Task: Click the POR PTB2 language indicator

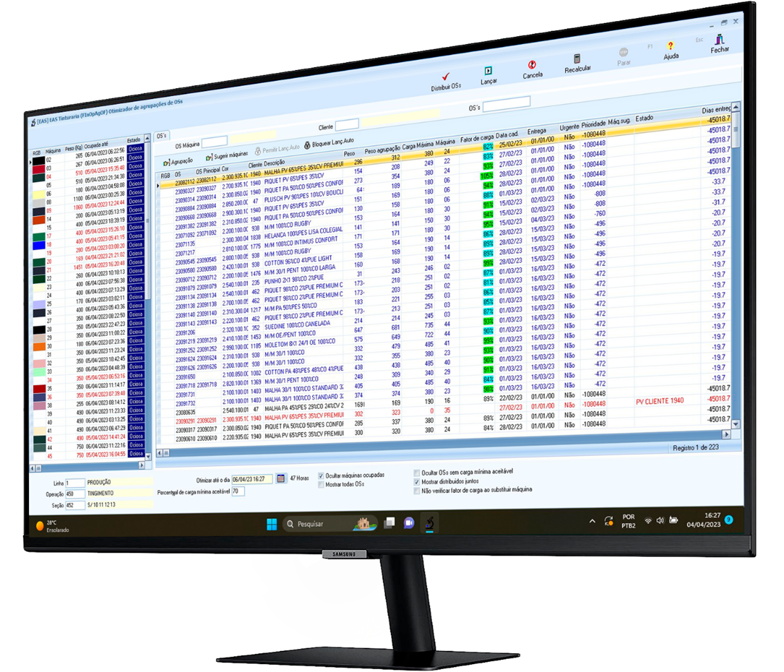Action: (x=629, y=521)
